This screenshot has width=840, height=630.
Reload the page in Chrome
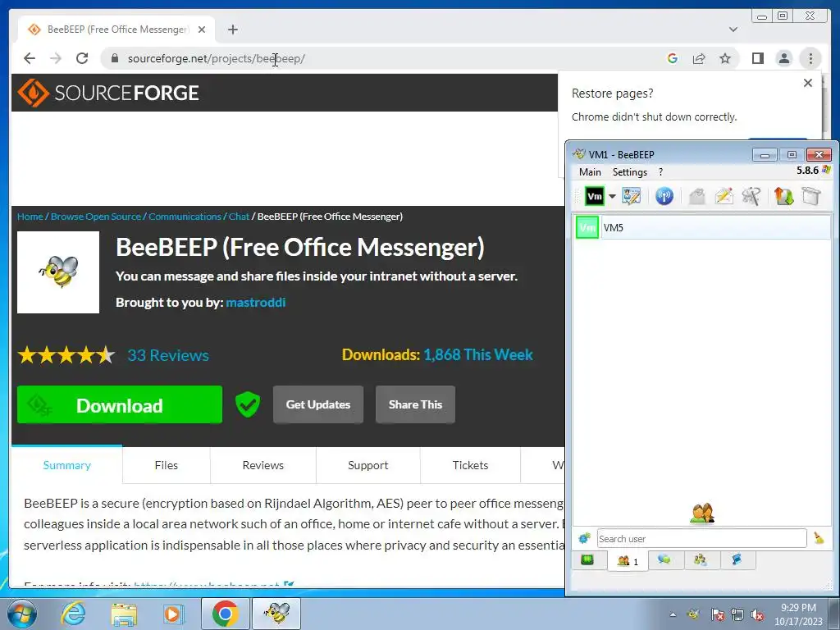[82, 58]
